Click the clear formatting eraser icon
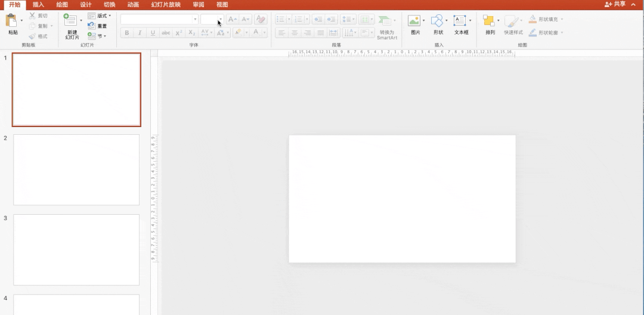 point(261,19)
